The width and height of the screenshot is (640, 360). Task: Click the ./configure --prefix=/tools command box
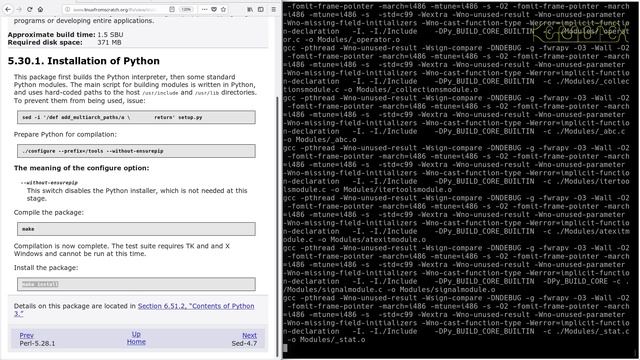(x=136, y=151)
